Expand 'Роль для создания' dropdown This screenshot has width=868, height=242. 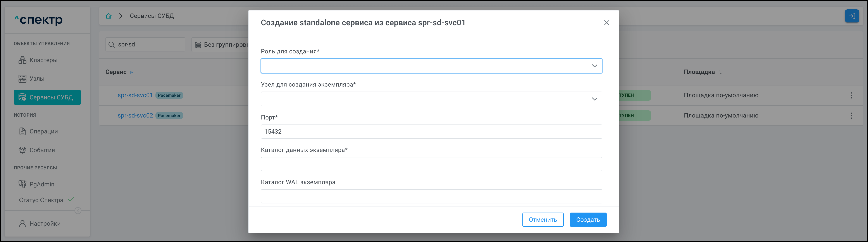pyautogui.click(x=431, y=66)
